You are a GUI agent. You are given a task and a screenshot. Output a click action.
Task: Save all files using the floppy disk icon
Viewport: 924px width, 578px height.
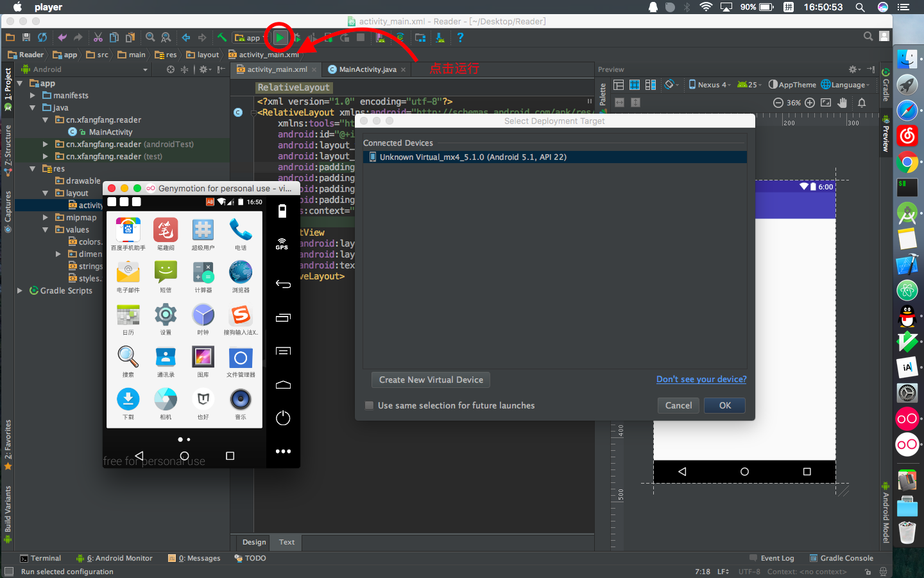point(26,37)
